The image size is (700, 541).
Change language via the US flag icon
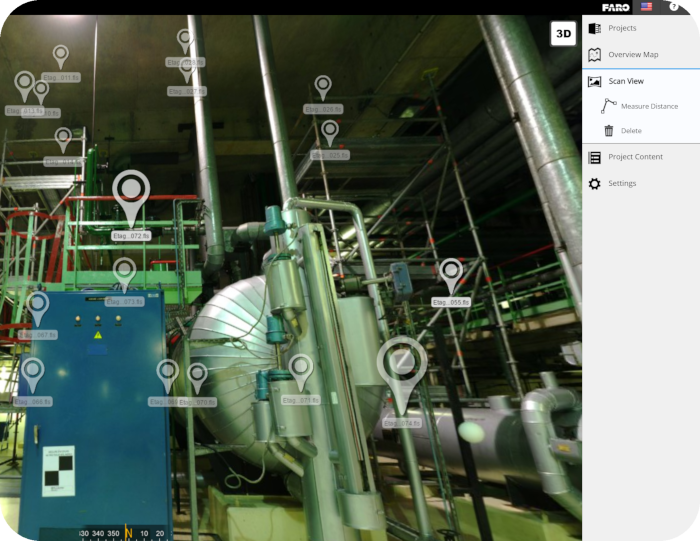click(x=646, y=7)
